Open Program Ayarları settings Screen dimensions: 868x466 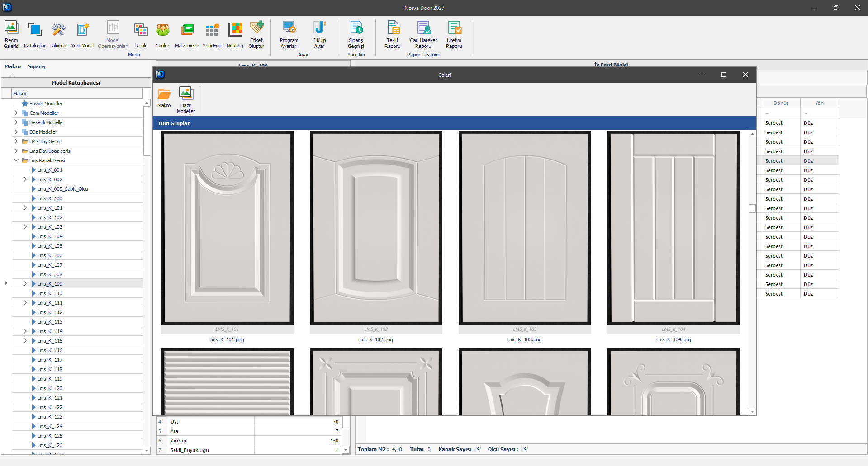pos(289,34)
